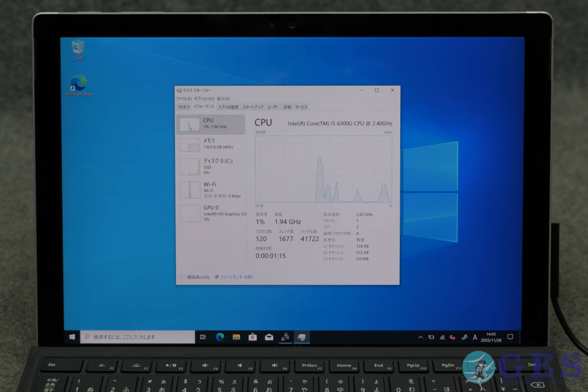The height and width of the screenshot is (392, 588).
Task: Open Microsoft Store from the taskbar
Action: click(x=252, y=337)
